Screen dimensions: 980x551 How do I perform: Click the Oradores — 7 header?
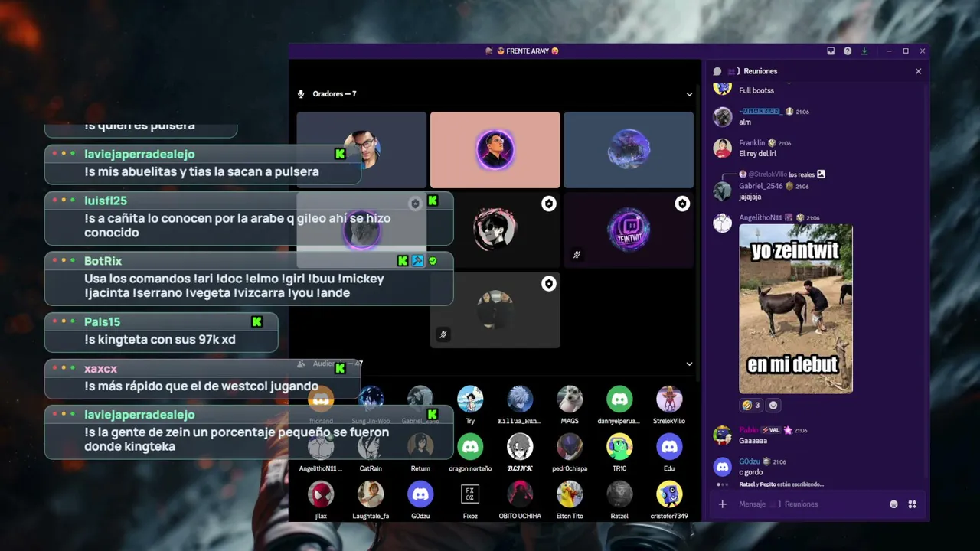click(334, 94)
